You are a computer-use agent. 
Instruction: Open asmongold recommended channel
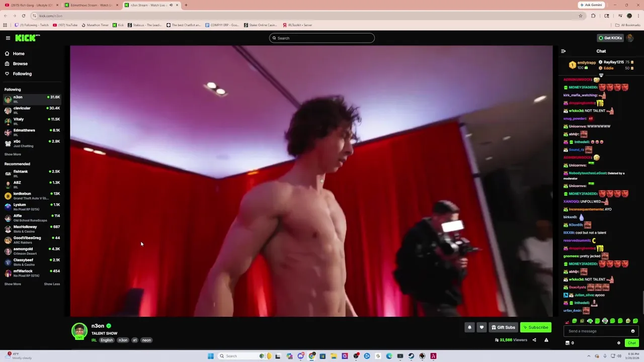[x=32, y=251]
